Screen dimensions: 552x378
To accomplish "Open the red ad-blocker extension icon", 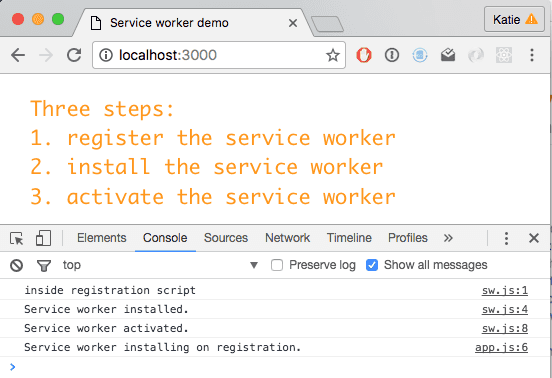I will point(364,55).
